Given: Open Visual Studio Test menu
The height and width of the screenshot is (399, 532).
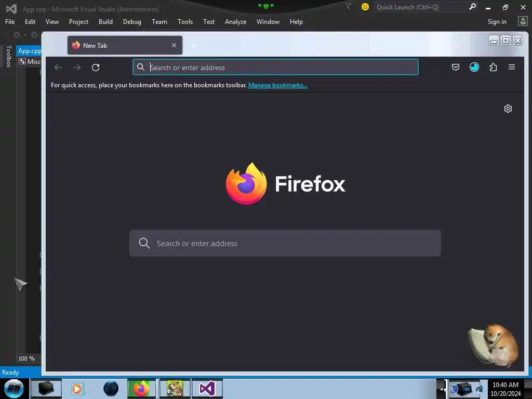Looking at the screenshot, I should [209, 22].
